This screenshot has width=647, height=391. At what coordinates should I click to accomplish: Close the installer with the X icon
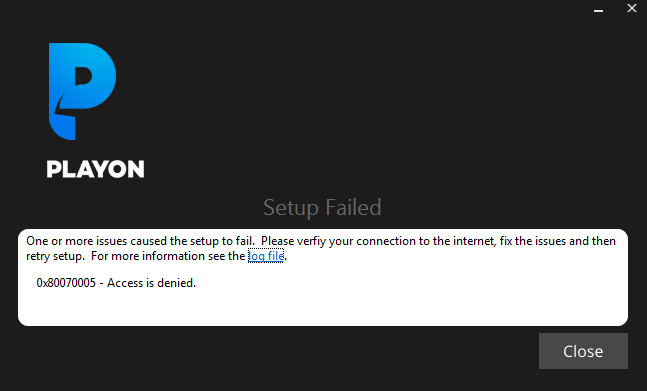click(x=632, y=8)
